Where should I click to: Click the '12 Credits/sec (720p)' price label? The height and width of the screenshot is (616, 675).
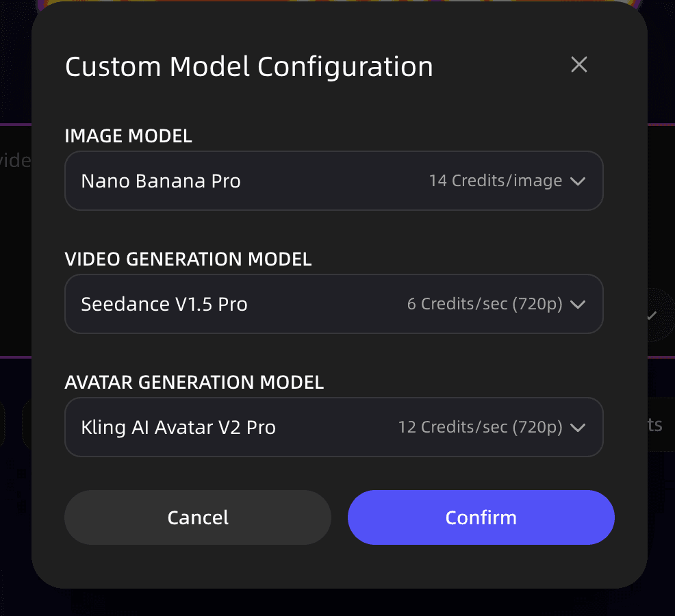point(482,427)
